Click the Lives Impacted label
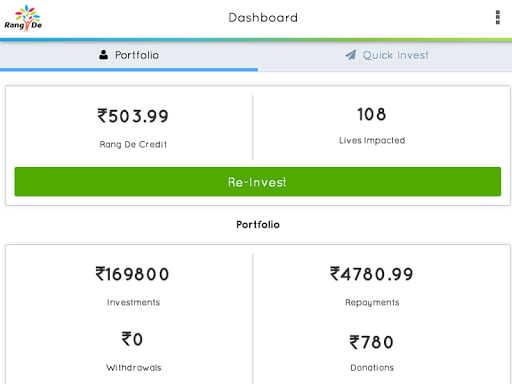This screenshot has width=512, height=384. point(372,140)
